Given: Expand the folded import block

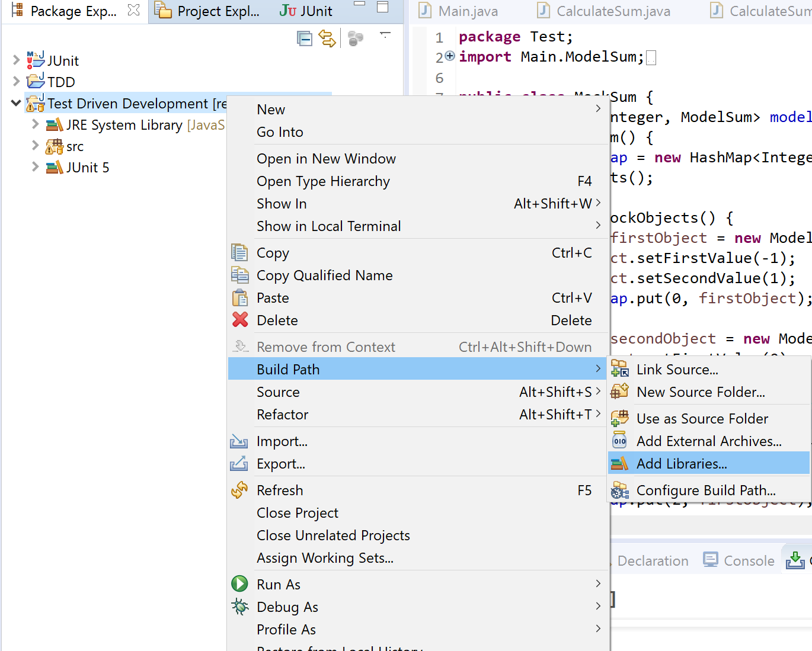Looking at the screenshot, I should coord(450,56).
